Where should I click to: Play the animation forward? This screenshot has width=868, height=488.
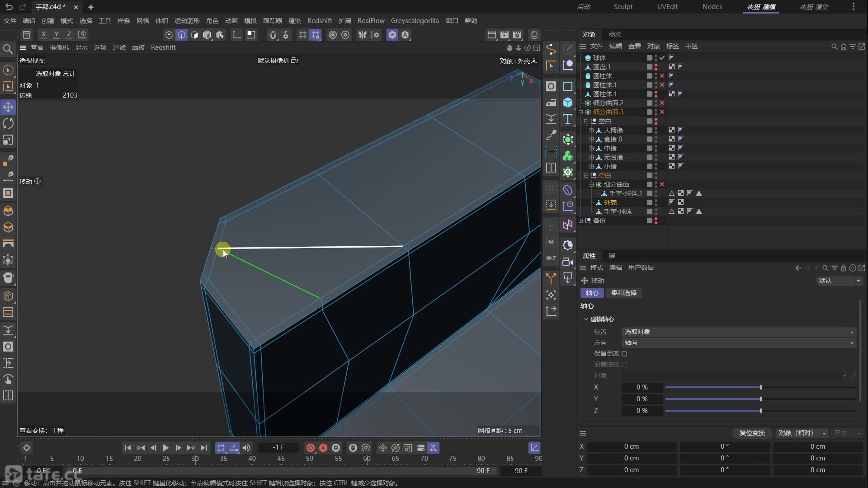click(166, 448)
